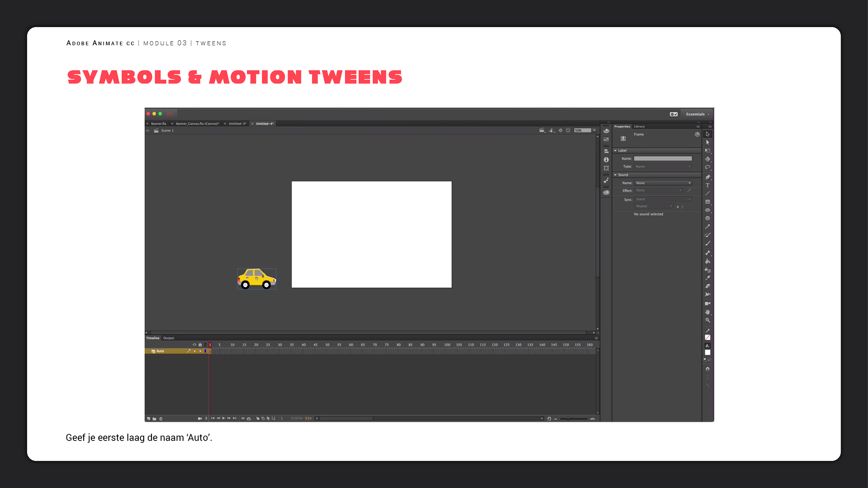Viewport: 868px width, 488px height.
Task: Click the frame label Name field
Action: click(663, 159)
